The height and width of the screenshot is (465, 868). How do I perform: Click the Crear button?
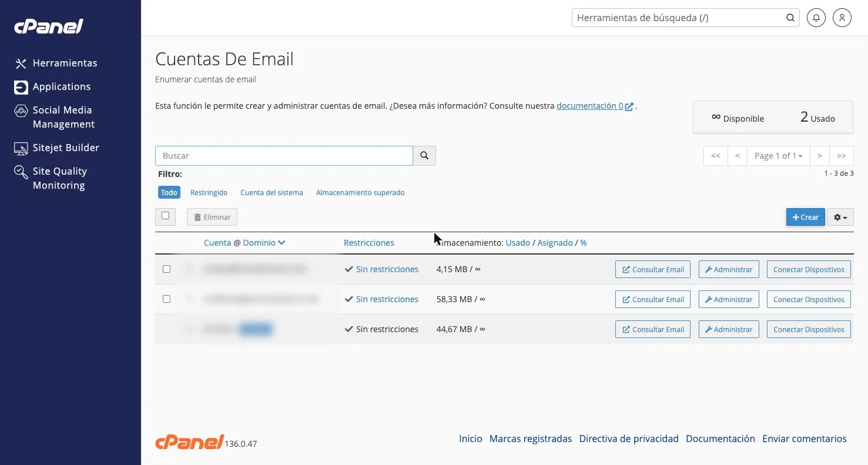click(x=806, y=217)
